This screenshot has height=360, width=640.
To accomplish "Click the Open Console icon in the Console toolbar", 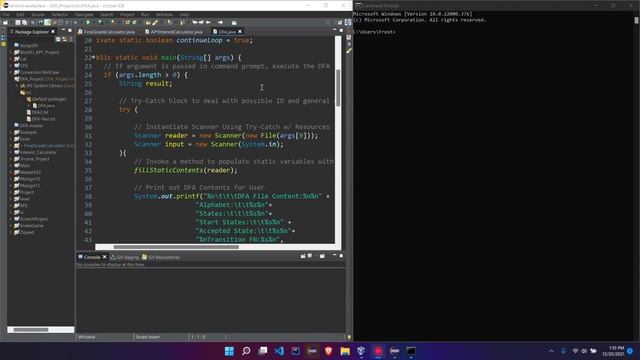I will [322, 256].
